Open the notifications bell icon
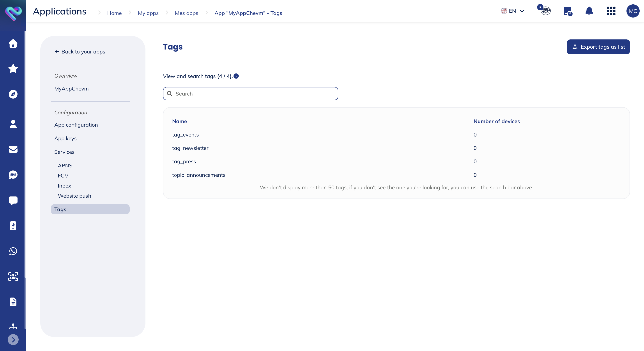Image resolution: width=644 pixels, height=351 pixels. (589, 11)
